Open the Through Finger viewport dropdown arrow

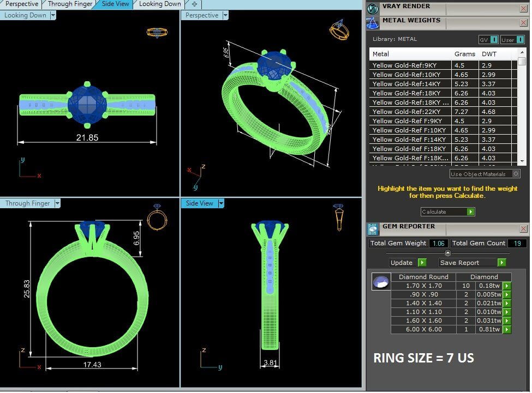(57, 203)
